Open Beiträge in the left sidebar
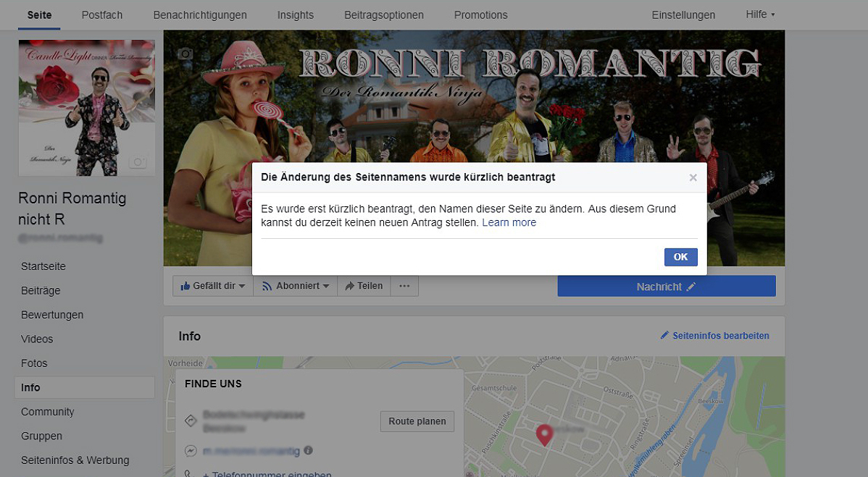The image size is (868, 477). [x=41, y=291]
